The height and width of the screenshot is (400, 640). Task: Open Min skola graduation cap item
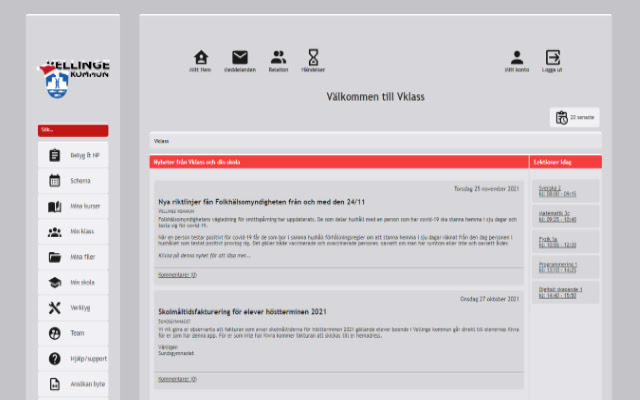click(x=73, y=282)
